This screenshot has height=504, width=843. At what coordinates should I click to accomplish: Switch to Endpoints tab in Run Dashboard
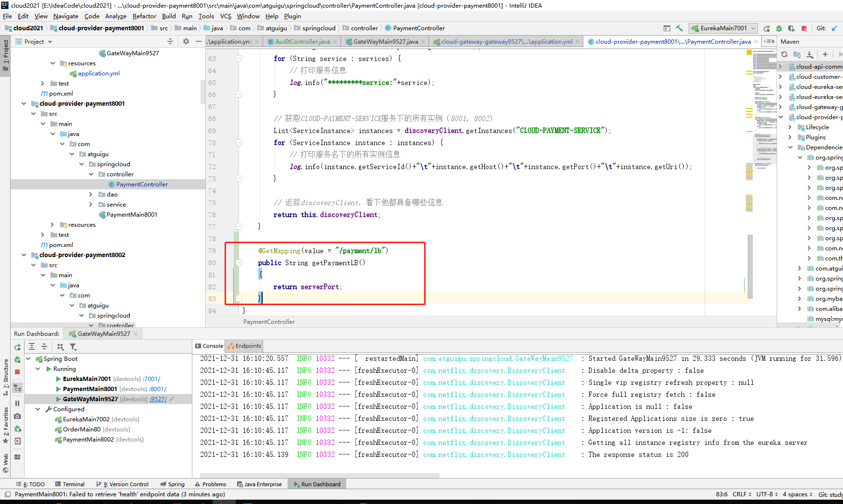[244, 346]
